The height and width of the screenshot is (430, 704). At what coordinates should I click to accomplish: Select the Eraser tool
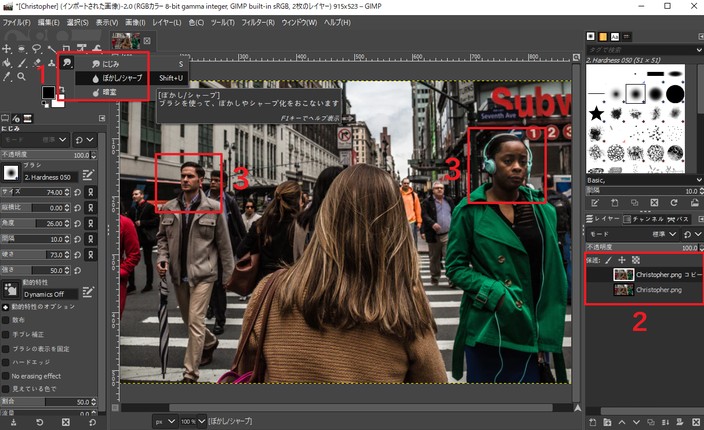[x=37, y=63]
